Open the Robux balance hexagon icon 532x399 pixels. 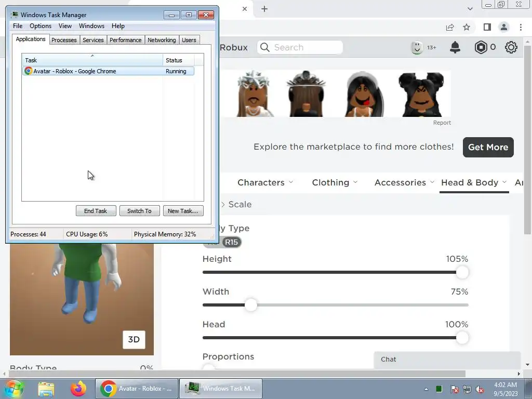[x=481, y=47]
